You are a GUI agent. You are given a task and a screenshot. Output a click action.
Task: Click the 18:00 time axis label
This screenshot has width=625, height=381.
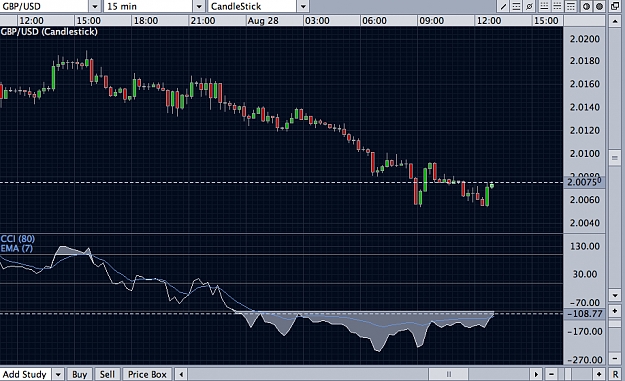[x=145, y=21]
